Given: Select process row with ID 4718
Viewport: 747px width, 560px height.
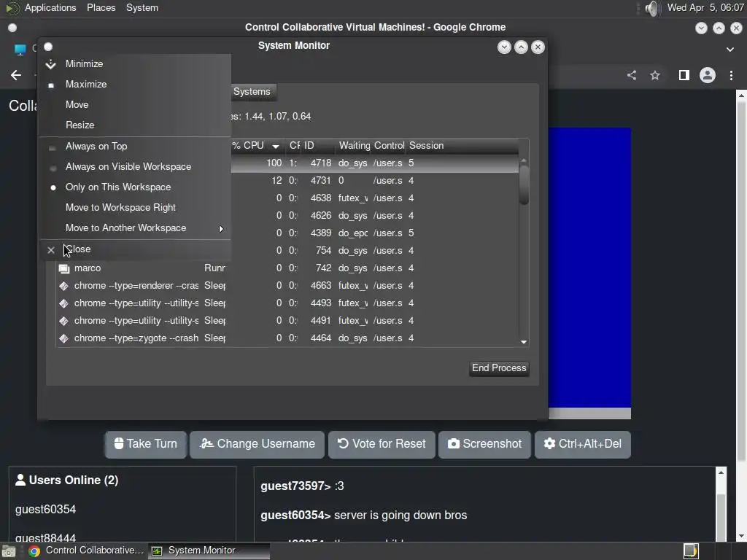Looking at the screenshot, I should (x=374, y=163).
